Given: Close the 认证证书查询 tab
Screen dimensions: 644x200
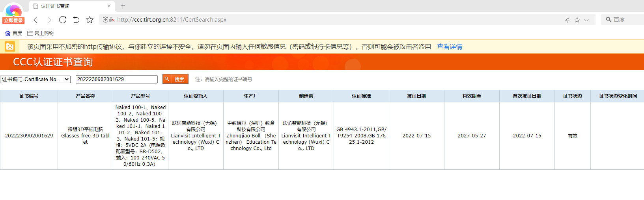Looking at the screenshot, I should pyautogui.click(x=109, y=6).
